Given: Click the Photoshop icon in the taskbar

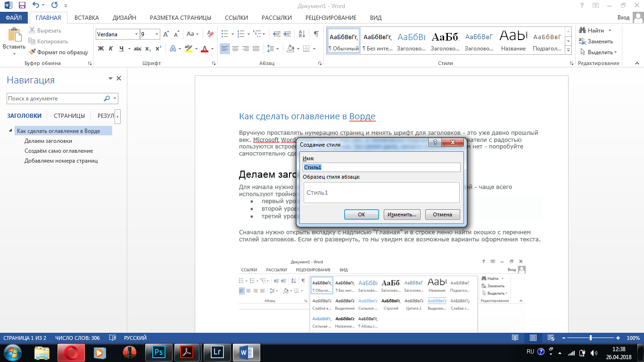Looking at the screenshot, I should 159,352.
